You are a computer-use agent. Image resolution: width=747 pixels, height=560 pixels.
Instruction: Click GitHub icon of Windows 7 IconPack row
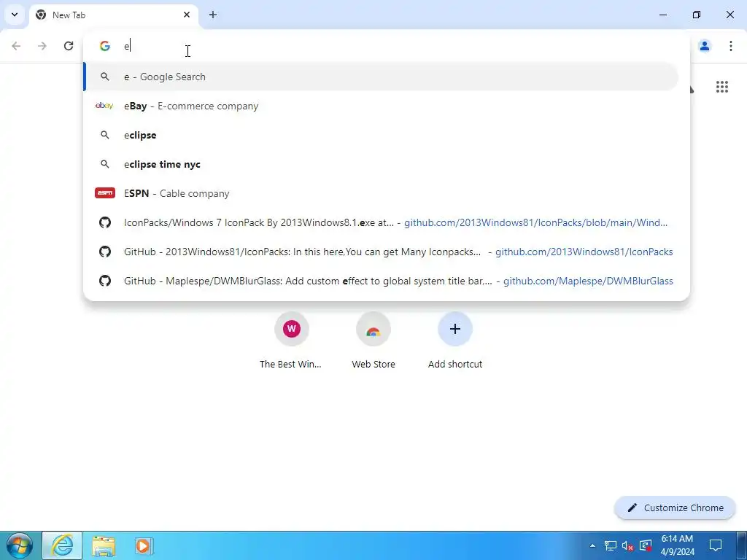click(105, 222)
